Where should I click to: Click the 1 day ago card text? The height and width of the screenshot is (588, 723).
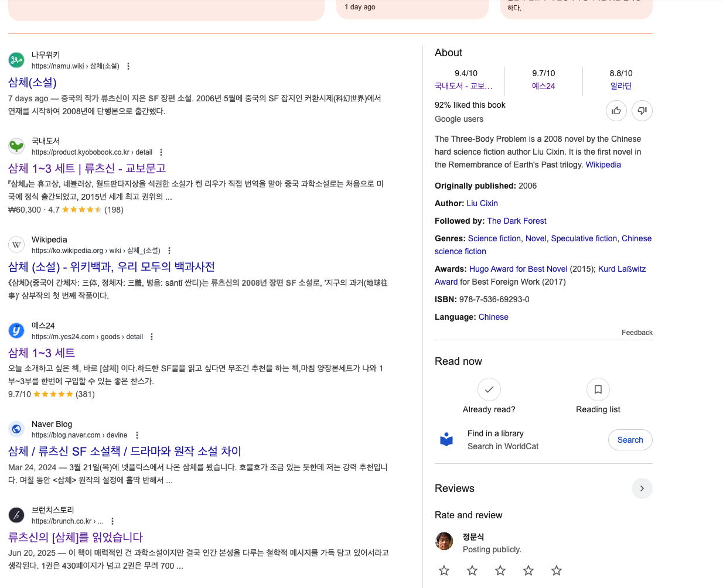point(360,7)
